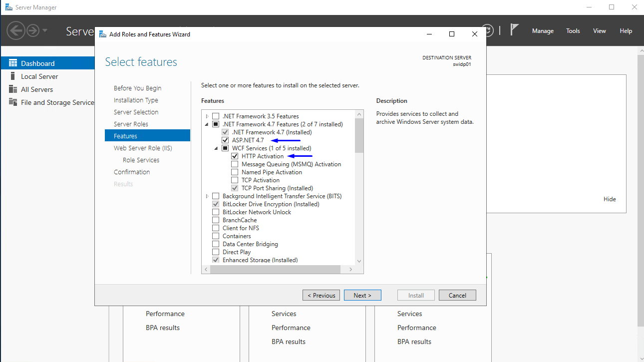This screenshot has width=644, height=362.
Task: Collapse the .NET Framework 4.7 Features node
Action: pos(207,124)
